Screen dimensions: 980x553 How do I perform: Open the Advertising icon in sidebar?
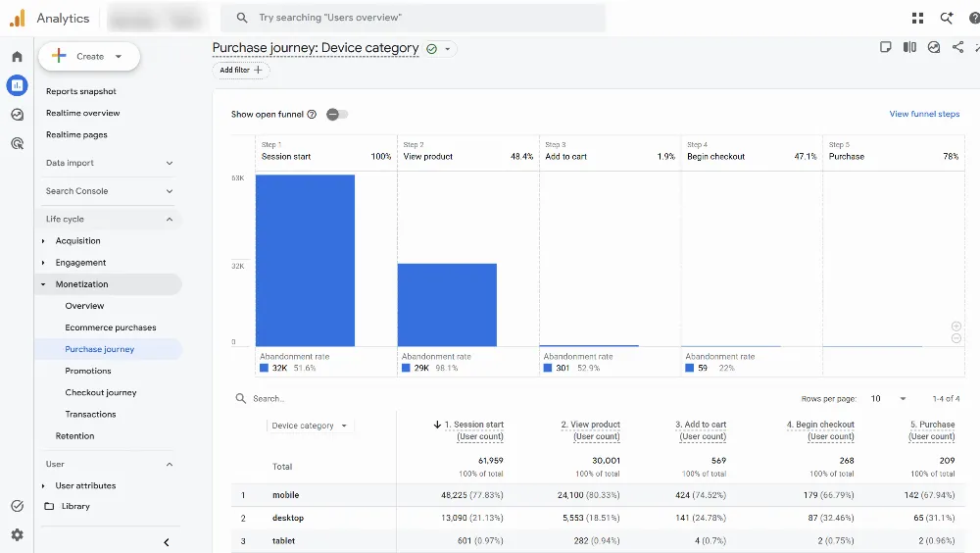(x=17, y=143)
